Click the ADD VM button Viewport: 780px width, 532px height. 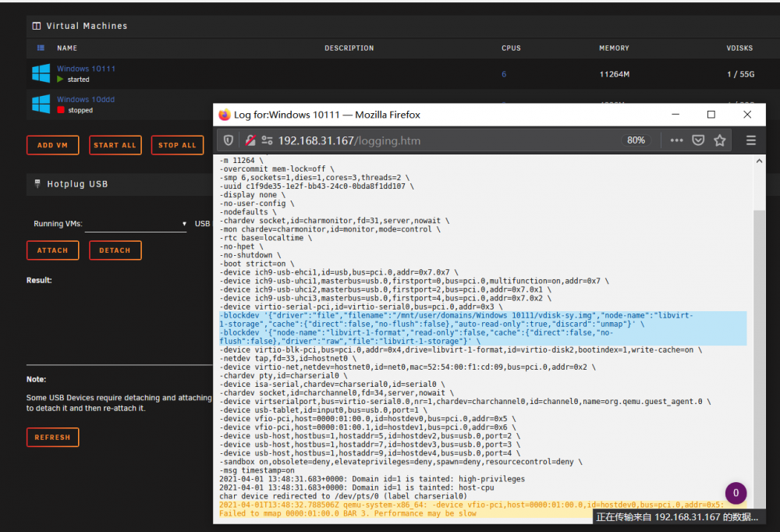(x=53, y=145)
